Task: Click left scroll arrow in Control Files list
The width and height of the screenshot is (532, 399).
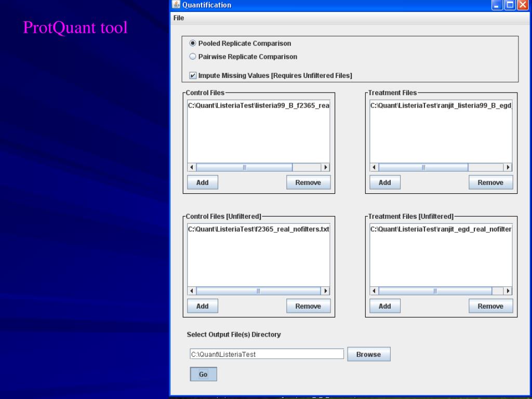Action: (192, 167)
